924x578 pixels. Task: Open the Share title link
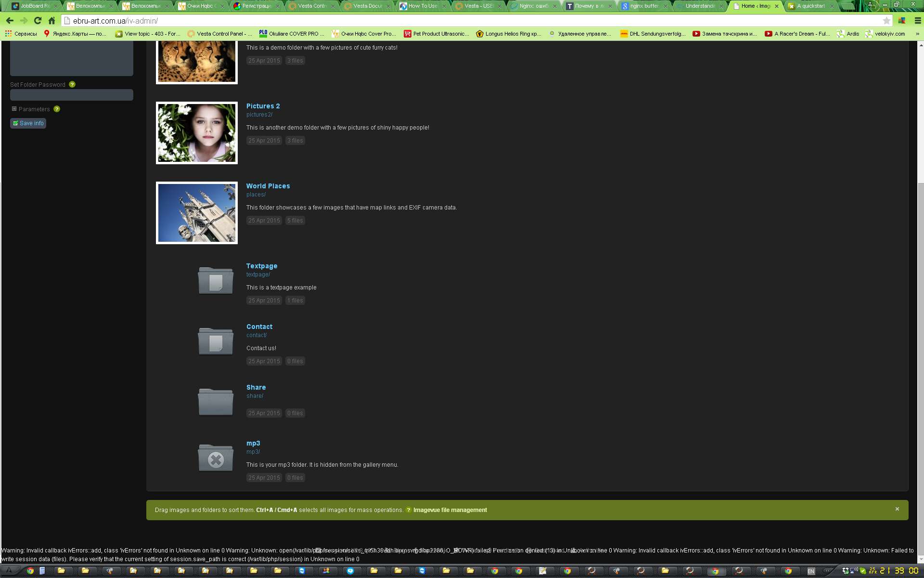[256, 387]
